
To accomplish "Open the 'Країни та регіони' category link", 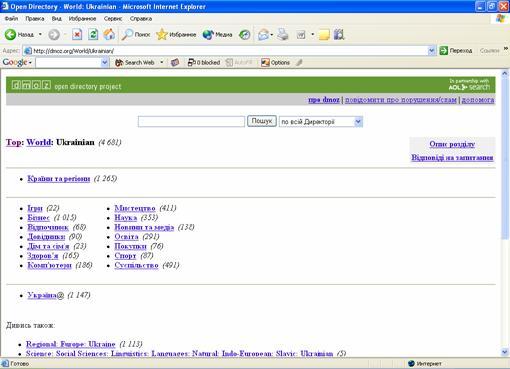I will (x=59, y=179).
